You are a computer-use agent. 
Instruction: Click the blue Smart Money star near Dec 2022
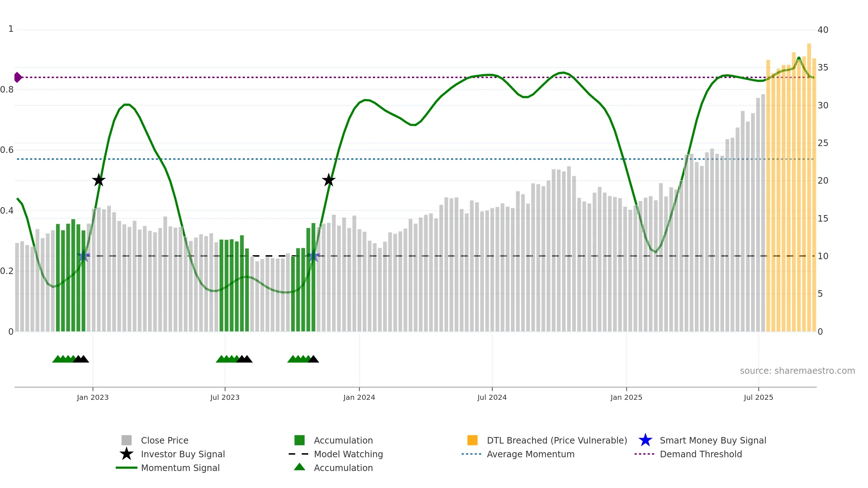pos(84,256)
